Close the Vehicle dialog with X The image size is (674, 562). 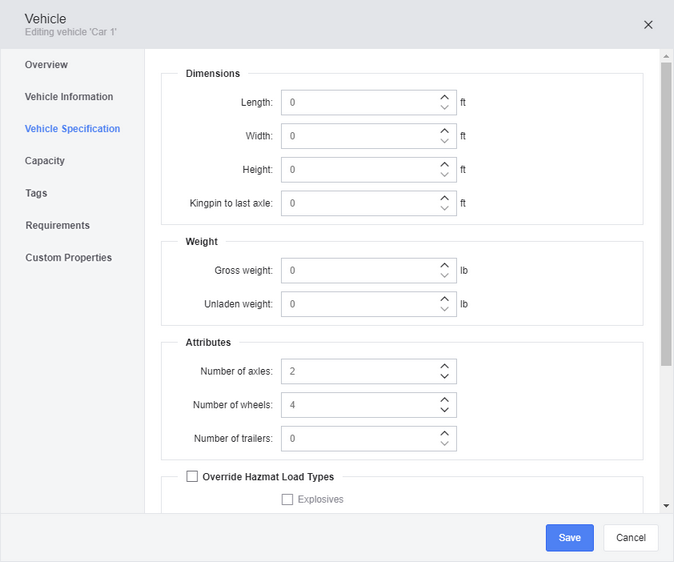pyautogui.click(x=648, y=25)
